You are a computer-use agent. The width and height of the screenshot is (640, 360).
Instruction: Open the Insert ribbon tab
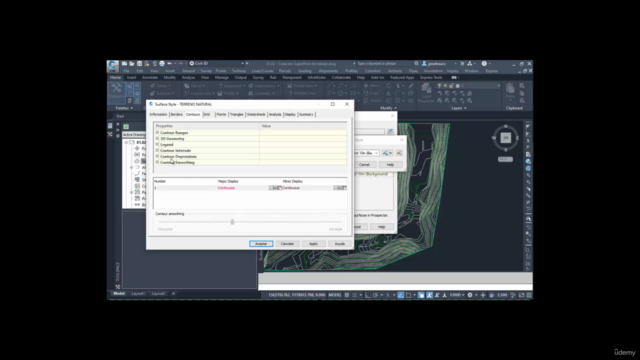(131, 78)
